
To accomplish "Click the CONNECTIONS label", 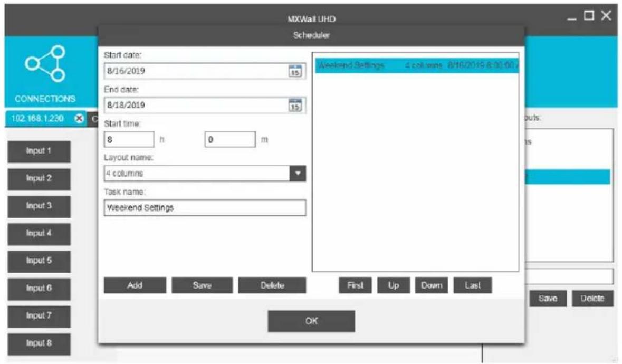I will coord(45,99).
